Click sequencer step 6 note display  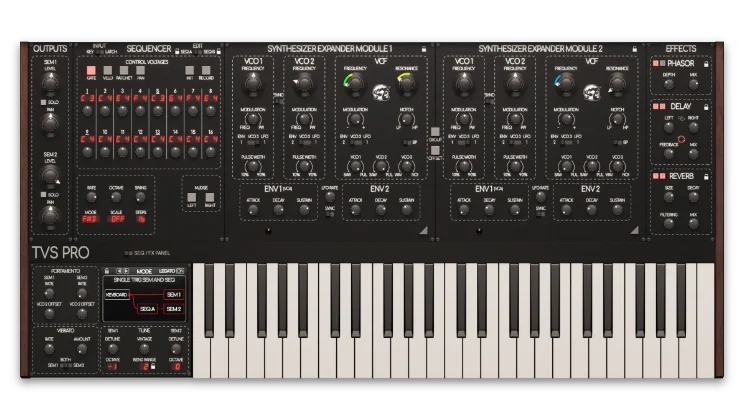175,99
